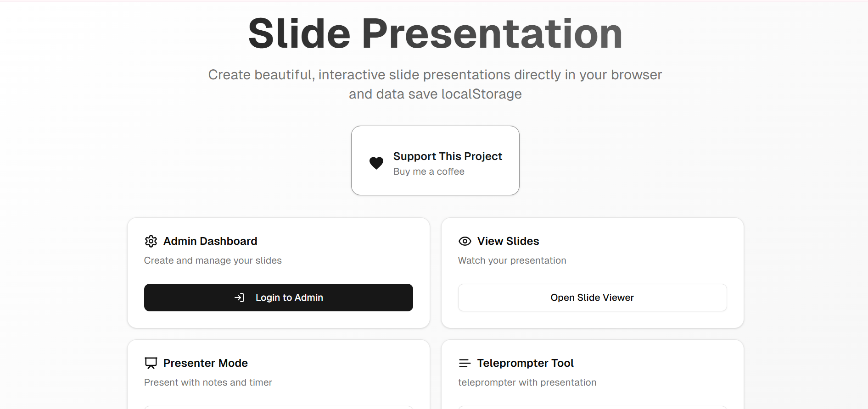868x409 pixels.
Task: Select the monitor icon next to Presenter Mode
Action: point(151,363)
